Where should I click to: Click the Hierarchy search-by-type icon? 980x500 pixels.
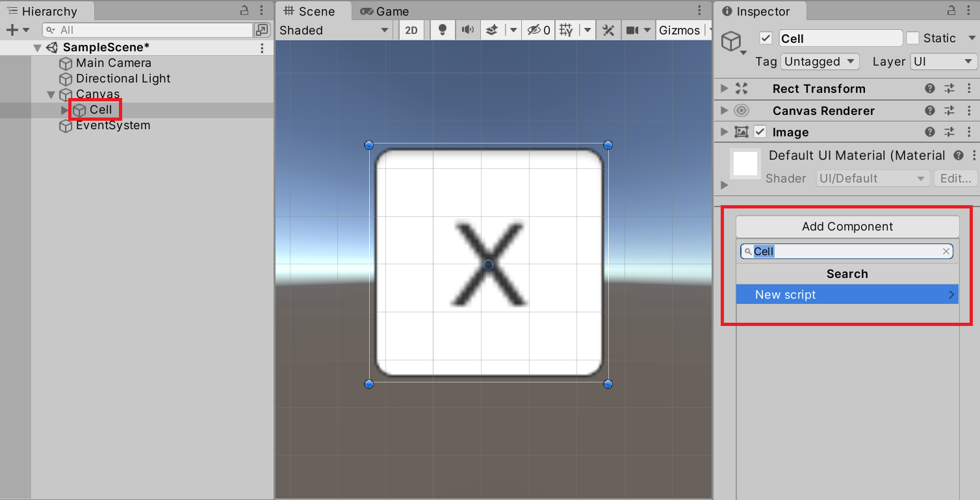point(262,30)
